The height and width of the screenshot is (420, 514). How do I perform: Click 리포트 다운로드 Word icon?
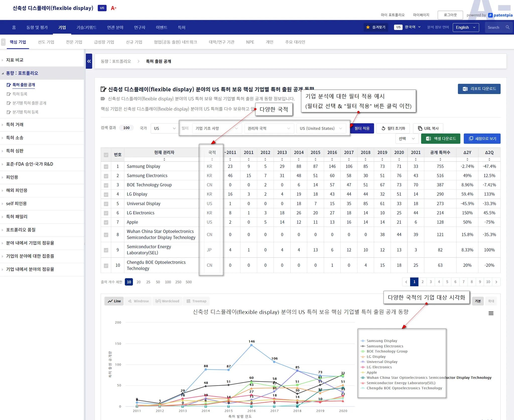[x=465, y=89]
